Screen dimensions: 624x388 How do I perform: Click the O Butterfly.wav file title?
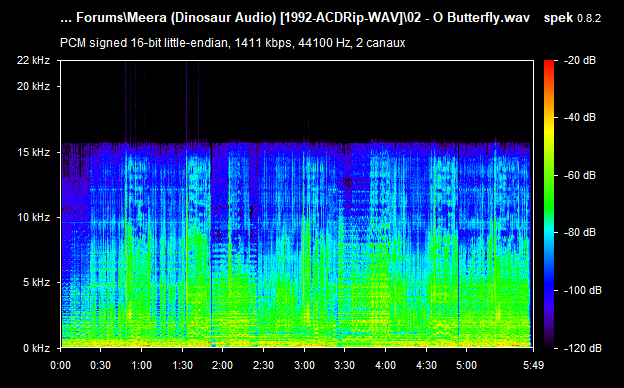click(482, 18)
